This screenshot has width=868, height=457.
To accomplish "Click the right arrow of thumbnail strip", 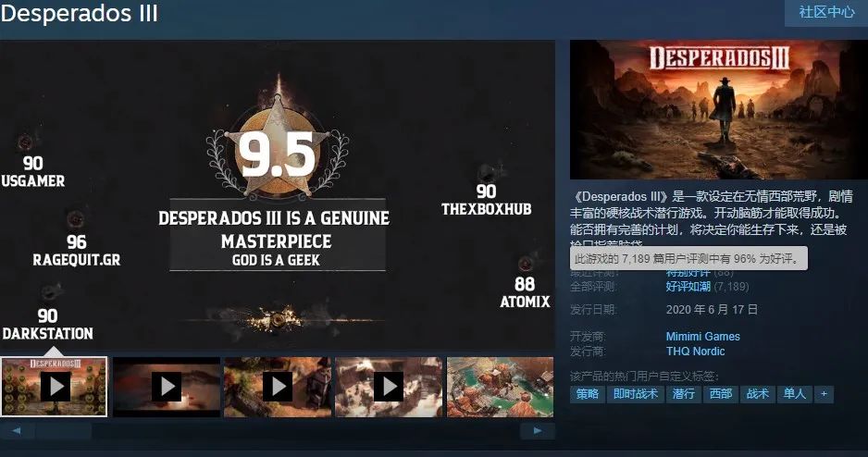I will tap(537, 430).
